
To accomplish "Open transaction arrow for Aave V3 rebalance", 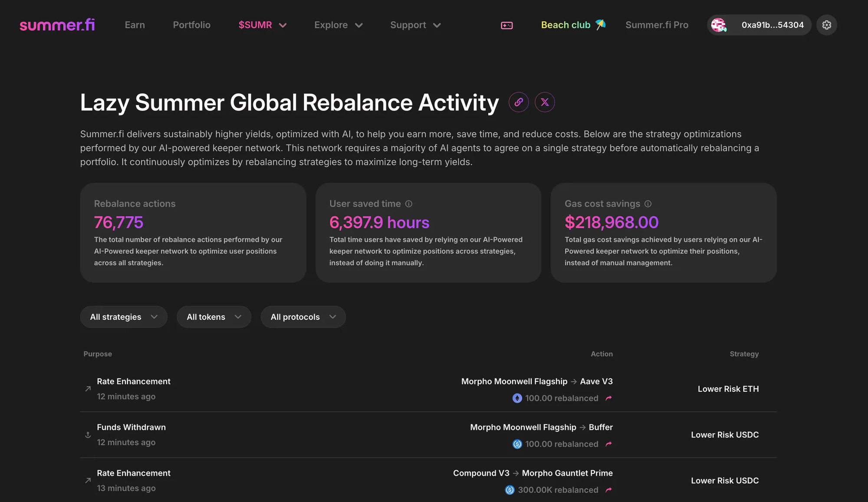I will pos(608,398).
